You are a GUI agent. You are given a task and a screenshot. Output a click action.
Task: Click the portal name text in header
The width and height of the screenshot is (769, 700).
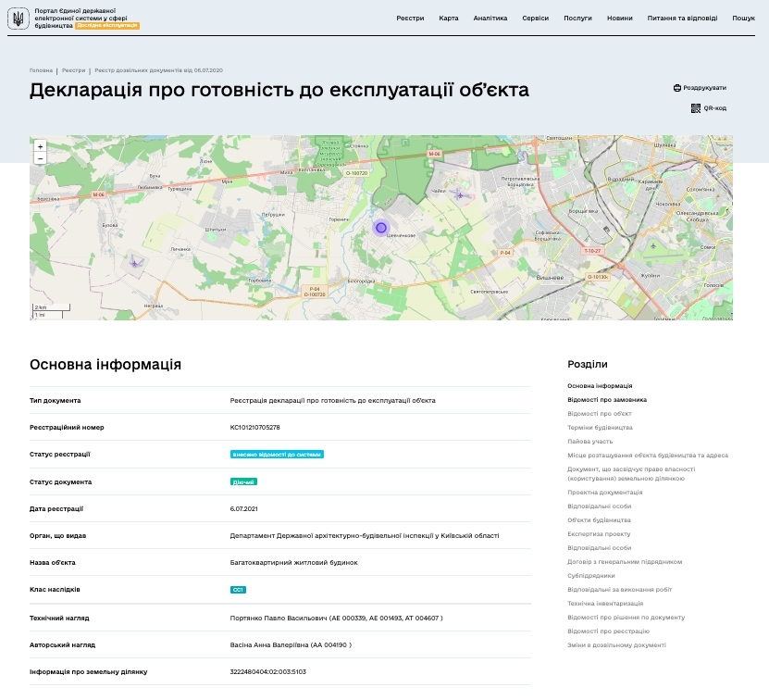point(81,19)
